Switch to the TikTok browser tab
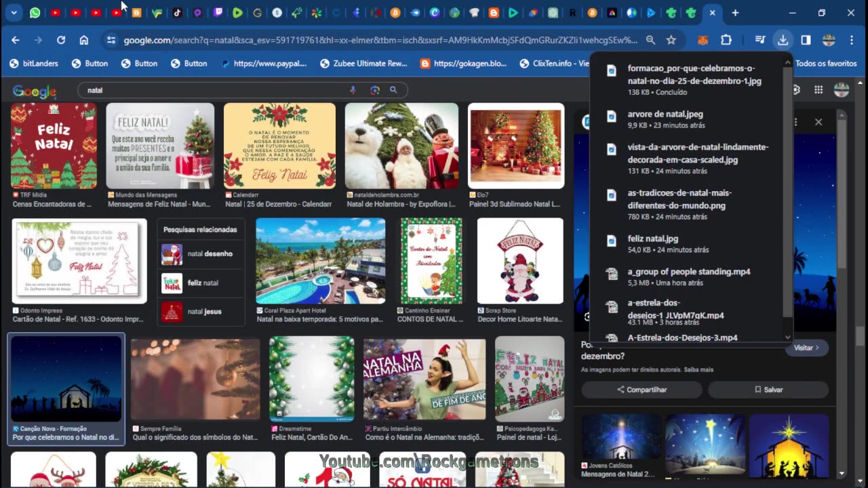 coord(177,13)
